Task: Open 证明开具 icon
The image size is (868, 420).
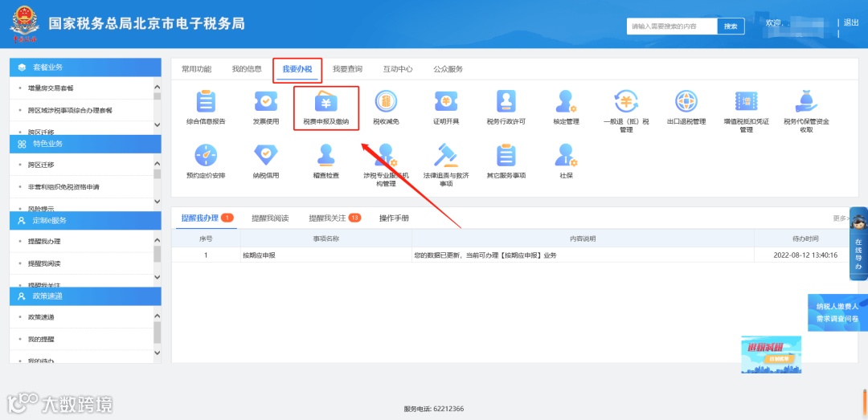Action: click(445, 101)
